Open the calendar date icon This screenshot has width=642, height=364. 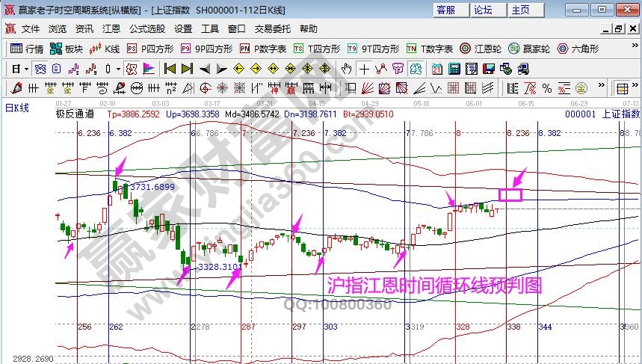coord(437,69)
